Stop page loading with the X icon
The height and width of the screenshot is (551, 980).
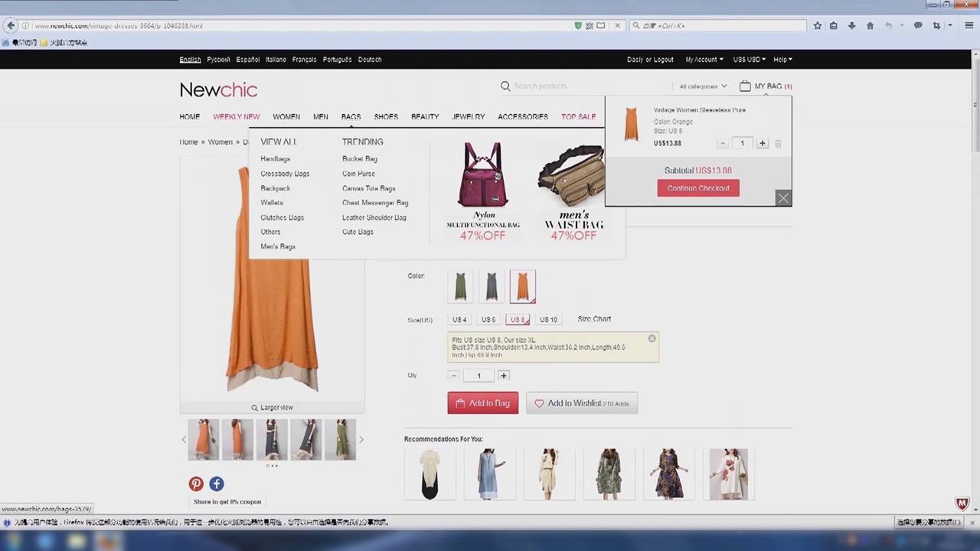pos(618,25)
